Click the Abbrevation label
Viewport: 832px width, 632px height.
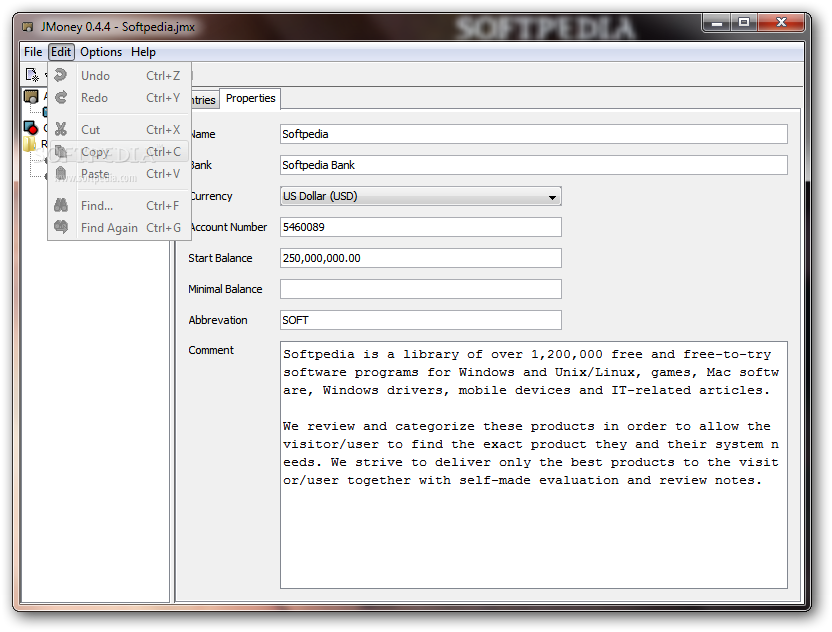pyautogui.click(x=218, y=320)
